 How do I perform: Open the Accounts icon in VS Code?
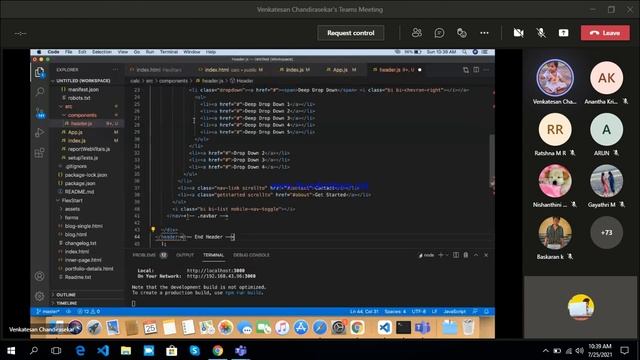[x=40, y=276]
